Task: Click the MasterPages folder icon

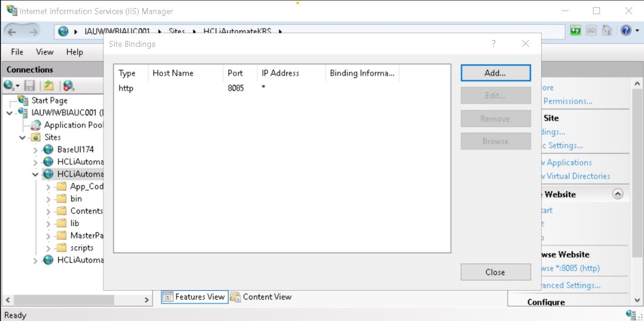Action: (61, 236)
